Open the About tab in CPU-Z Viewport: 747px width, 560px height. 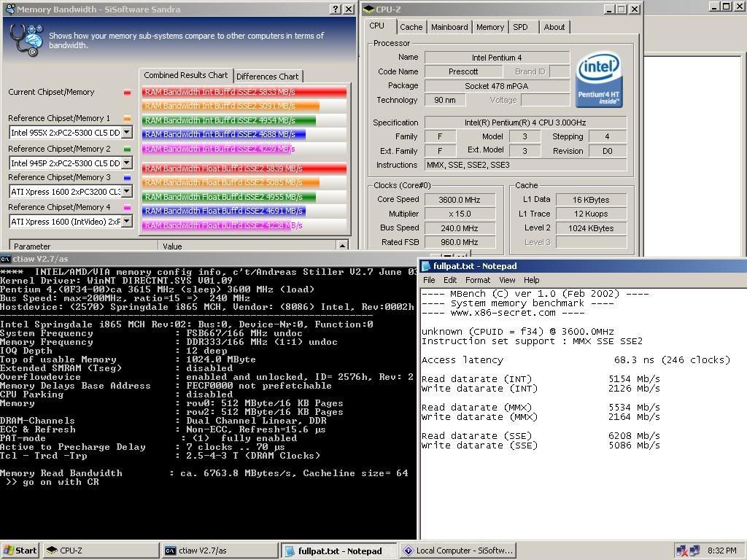click(x=554, y=27)
